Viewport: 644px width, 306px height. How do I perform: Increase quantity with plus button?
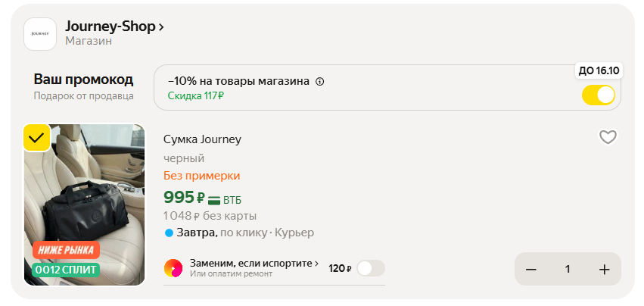coord(604,270)
